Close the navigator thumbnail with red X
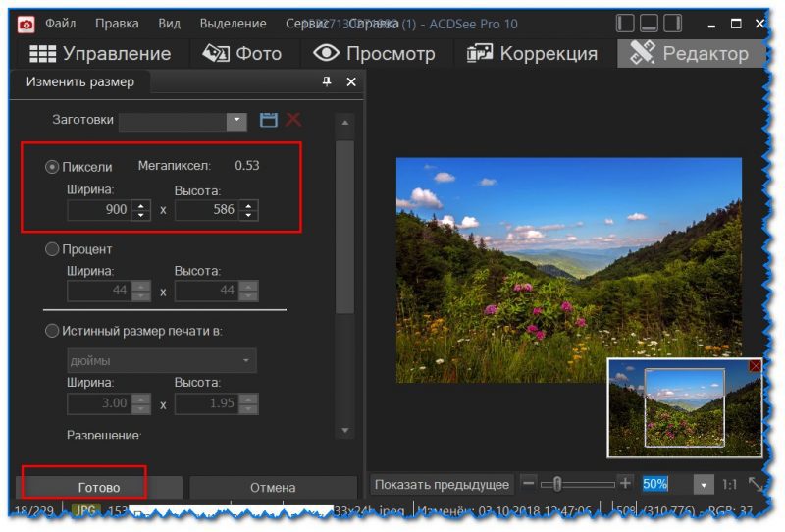 (755, 366)
